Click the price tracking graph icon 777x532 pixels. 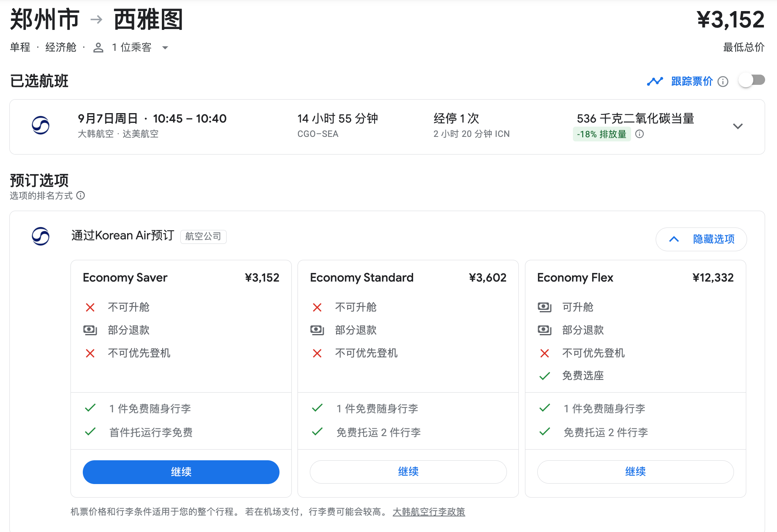point(654,81)
